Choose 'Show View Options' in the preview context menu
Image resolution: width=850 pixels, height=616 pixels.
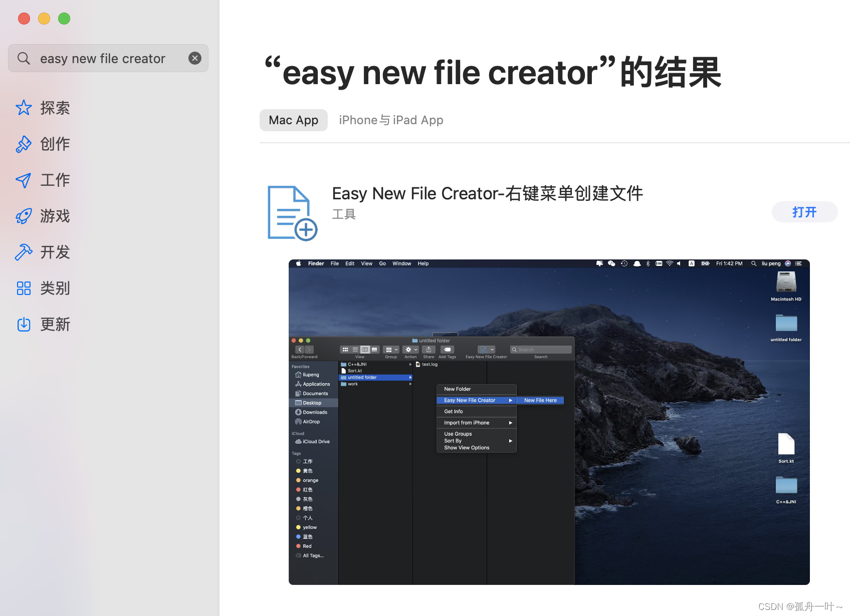coord(476,448)
